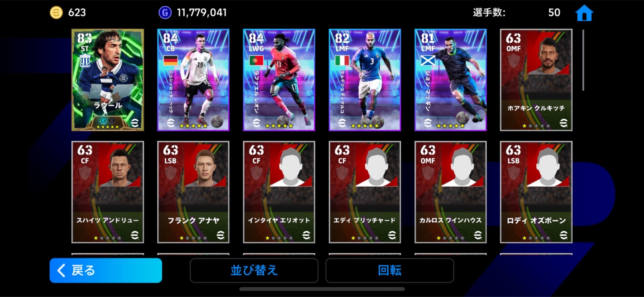
Task: Tap the club crest on the ラウール card
Action: (85, 61)
